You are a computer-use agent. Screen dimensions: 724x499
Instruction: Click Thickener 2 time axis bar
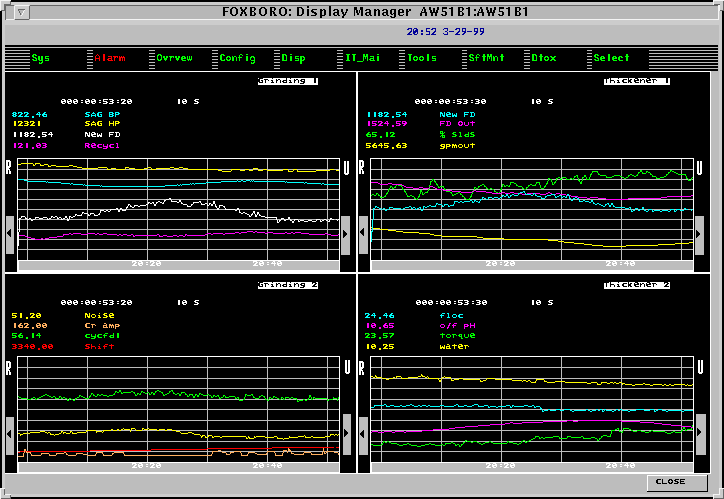[532, 467]
